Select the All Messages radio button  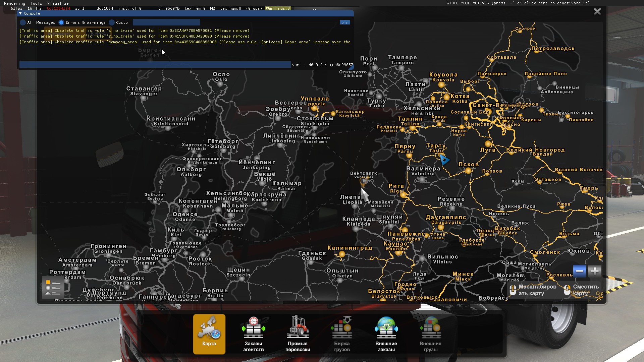pos(23,22)
